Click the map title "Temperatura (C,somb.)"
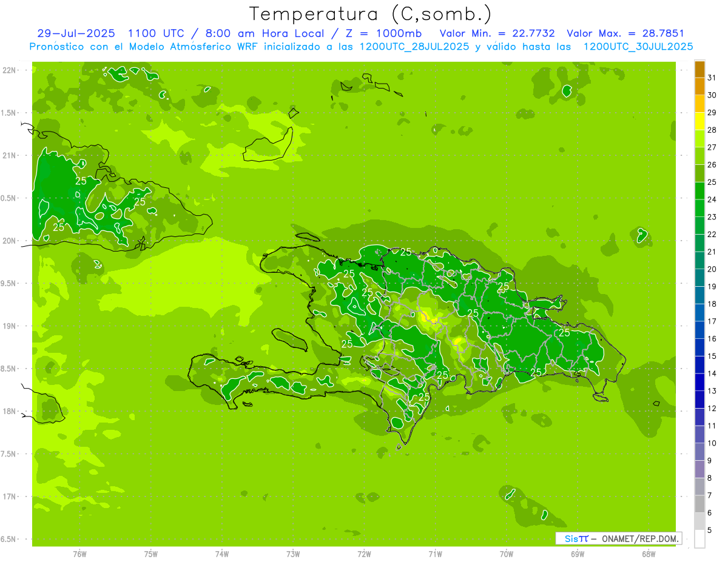The width and height of the screenshot is (728, 562). point(371,14)
